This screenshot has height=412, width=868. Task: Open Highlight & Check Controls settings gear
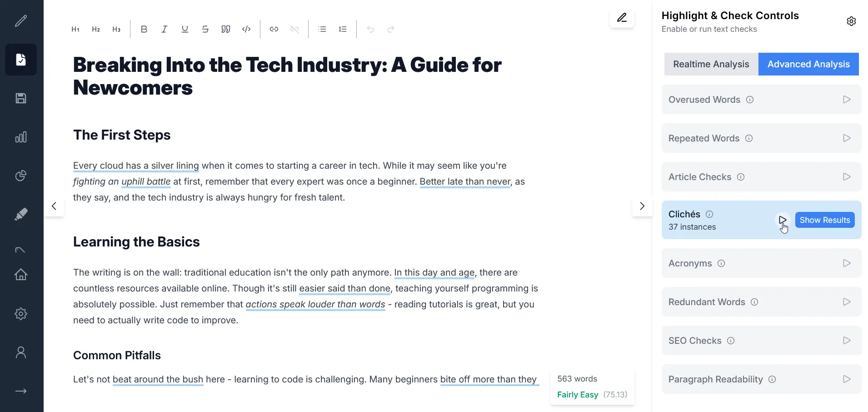click(x=852, y=21)
